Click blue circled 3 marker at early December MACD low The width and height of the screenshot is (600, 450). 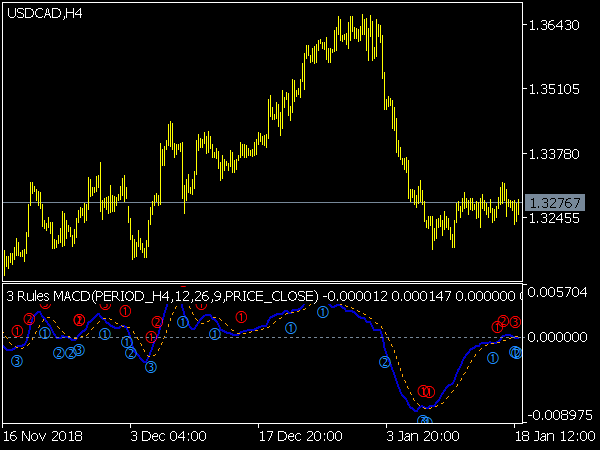(151, 367)
